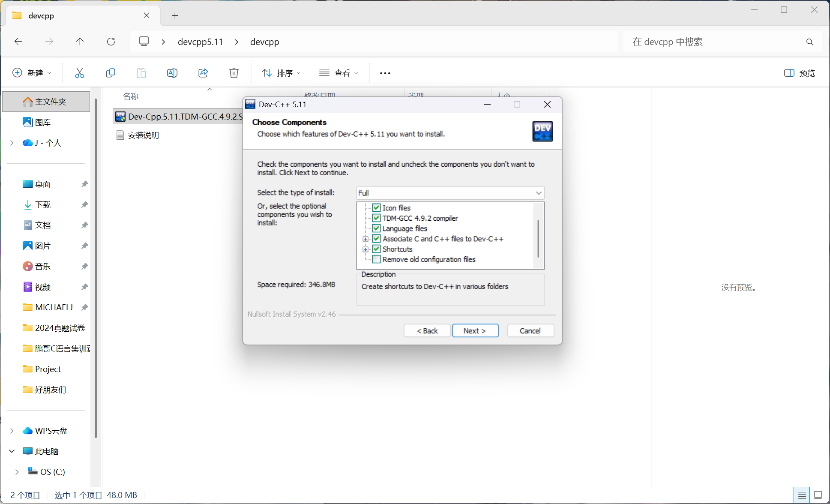Click the Rename icon in toolbar
Screen dimensions: 830x504
(172, 73)
